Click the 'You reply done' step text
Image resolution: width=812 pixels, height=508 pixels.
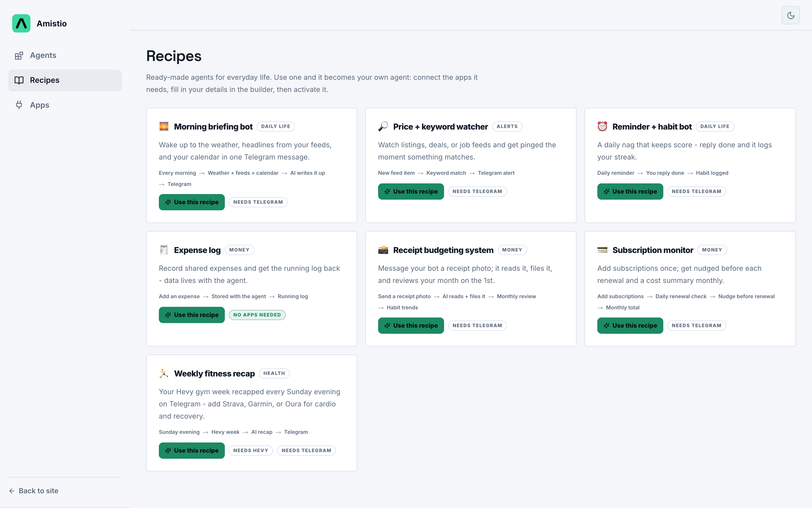tap(665, 173)
